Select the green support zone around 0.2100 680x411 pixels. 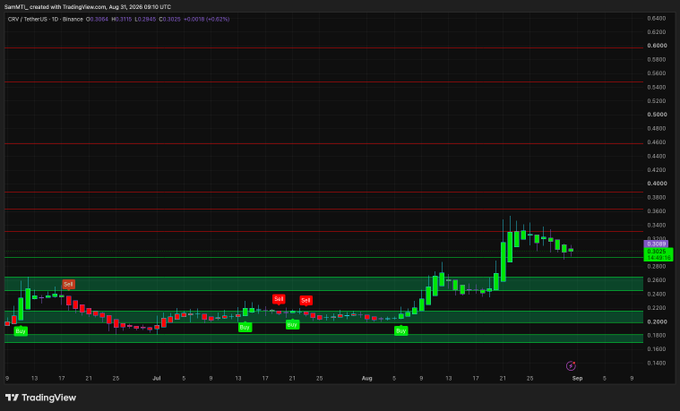tap(324, 316)
